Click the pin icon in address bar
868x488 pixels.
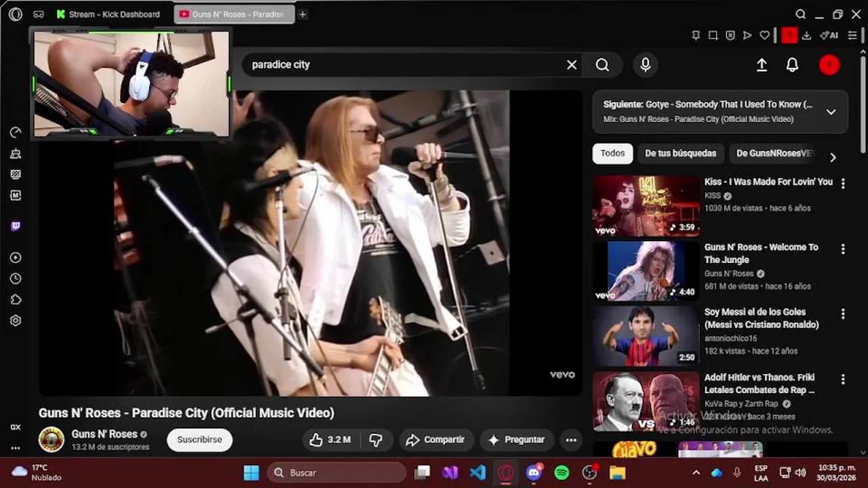tap(696, 35)
